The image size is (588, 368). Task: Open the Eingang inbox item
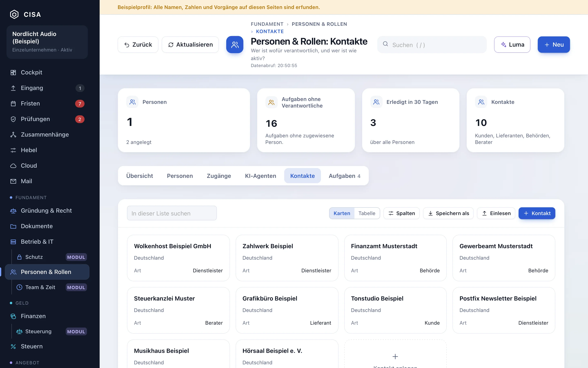point(47,88)
